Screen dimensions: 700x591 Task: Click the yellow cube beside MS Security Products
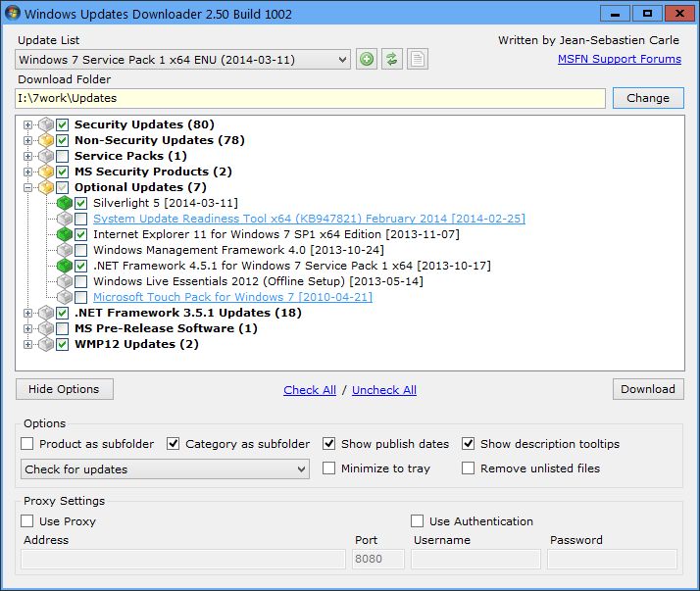pyautogui.click(x=46, y=172)
